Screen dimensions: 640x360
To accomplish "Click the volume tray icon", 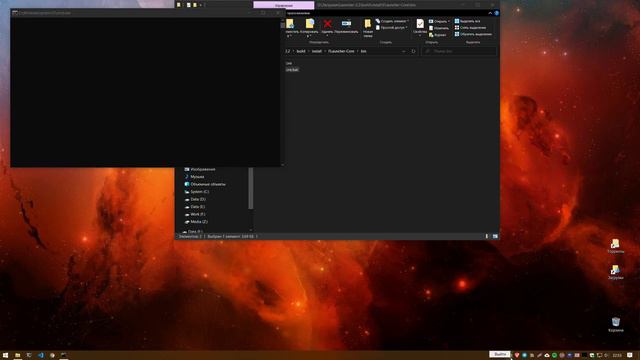I will coord(606,355).
